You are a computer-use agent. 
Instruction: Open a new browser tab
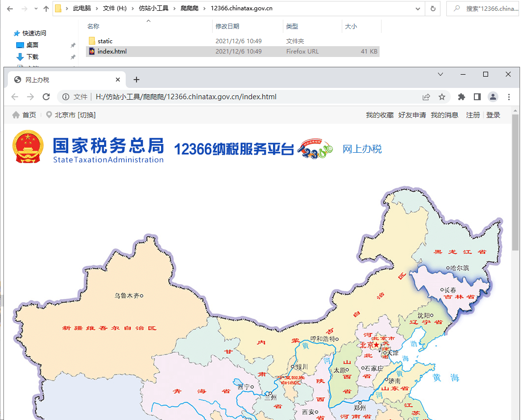click(136, 80)
